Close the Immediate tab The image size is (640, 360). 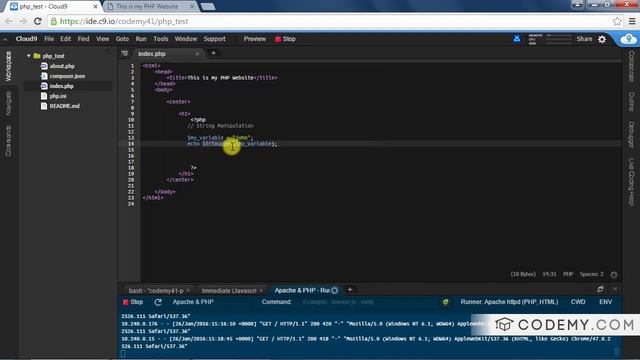pyautogui.click(x=261, y=290)
